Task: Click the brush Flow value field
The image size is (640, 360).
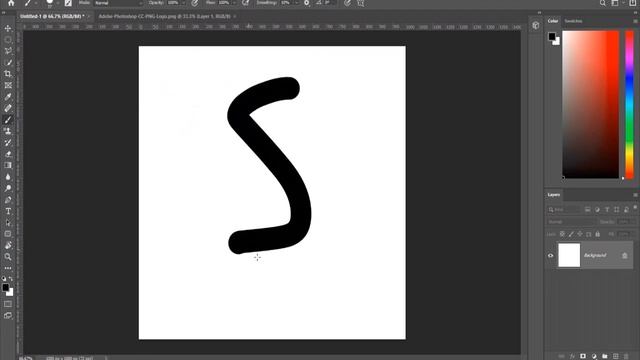Action: point(224,3)
